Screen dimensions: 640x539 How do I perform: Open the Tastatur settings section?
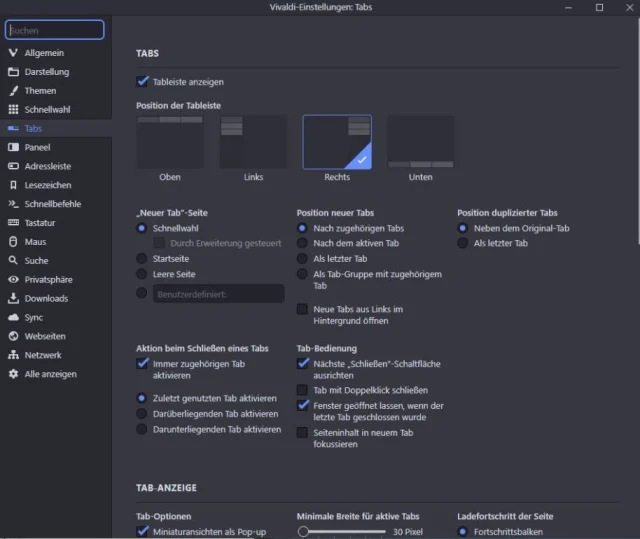pos(40,223)
